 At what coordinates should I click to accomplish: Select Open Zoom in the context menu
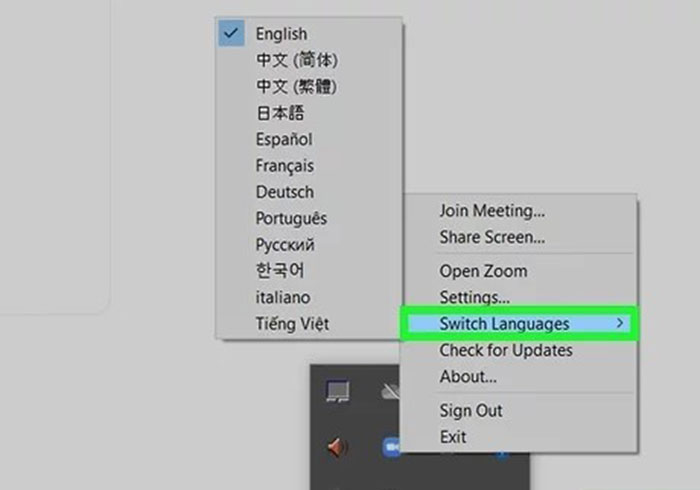point(520,271)
